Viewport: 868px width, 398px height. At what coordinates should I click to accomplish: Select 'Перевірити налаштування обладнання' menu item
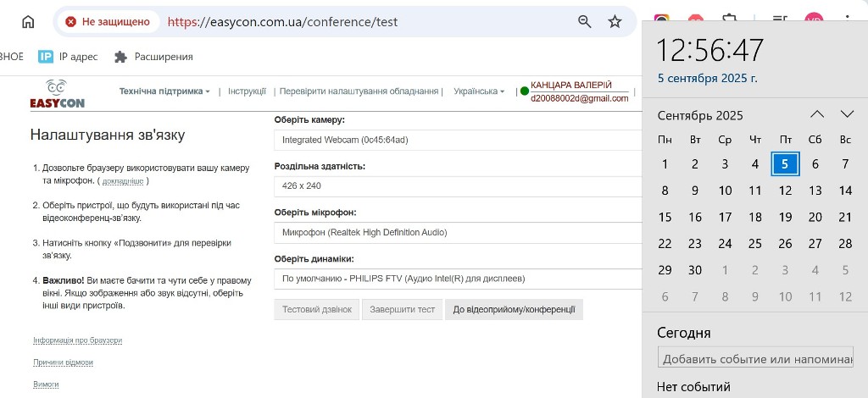pos(359,91)
